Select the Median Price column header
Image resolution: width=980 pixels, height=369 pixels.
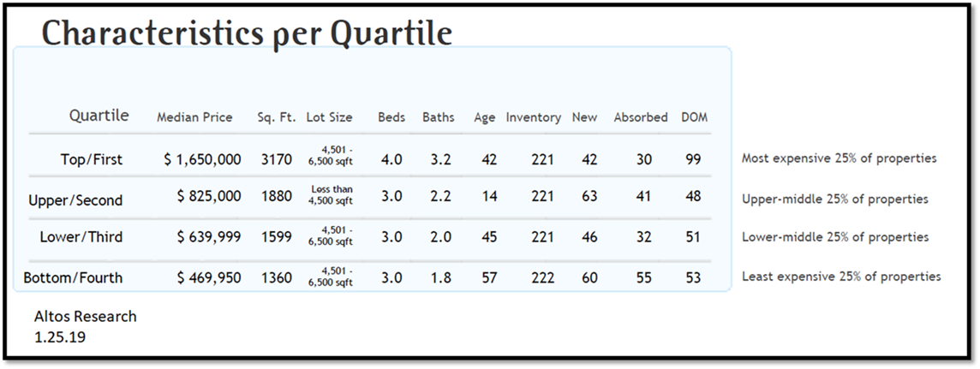click(x=194, y=117)
